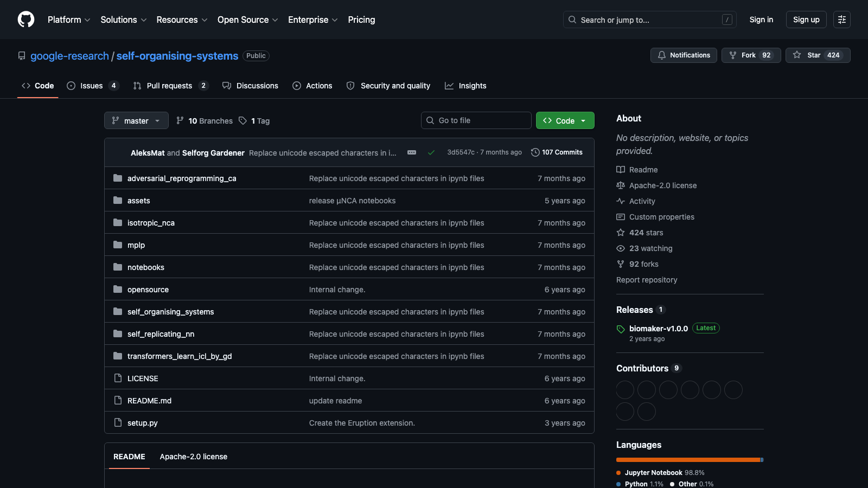The image size is (868, 488).
Task: Open the adversarial_reprogramming_ca folder icon
Action: 118,178
